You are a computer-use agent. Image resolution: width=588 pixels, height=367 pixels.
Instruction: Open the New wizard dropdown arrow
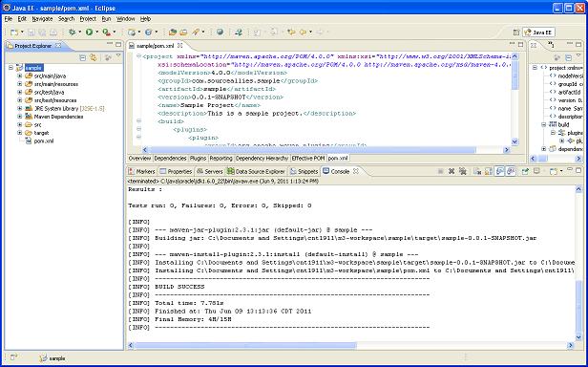[22, 32]
